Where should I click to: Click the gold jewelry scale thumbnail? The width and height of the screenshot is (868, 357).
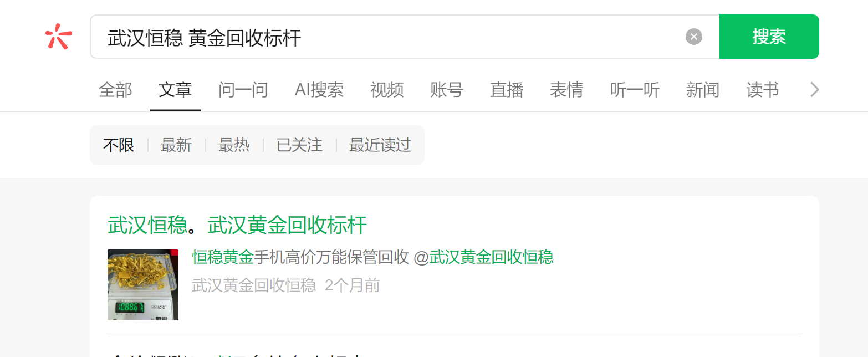(x=143, y=285)
